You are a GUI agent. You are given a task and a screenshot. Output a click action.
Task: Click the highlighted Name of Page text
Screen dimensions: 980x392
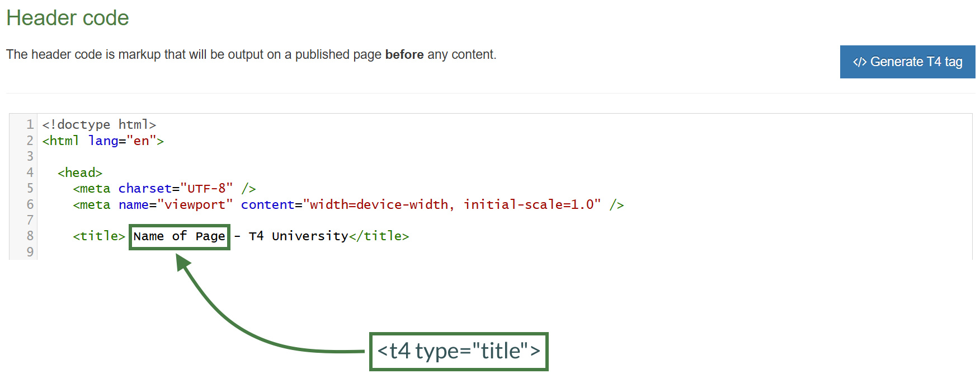179,236
